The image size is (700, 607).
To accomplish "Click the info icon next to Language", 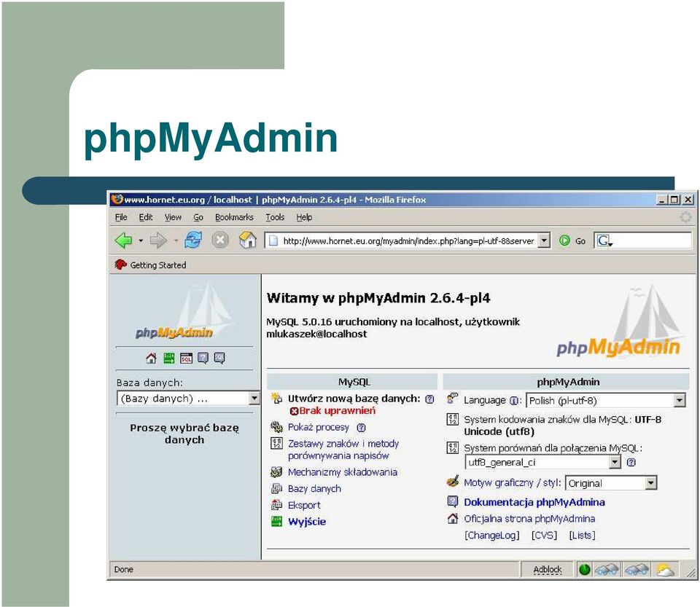I will pos(514,401).
